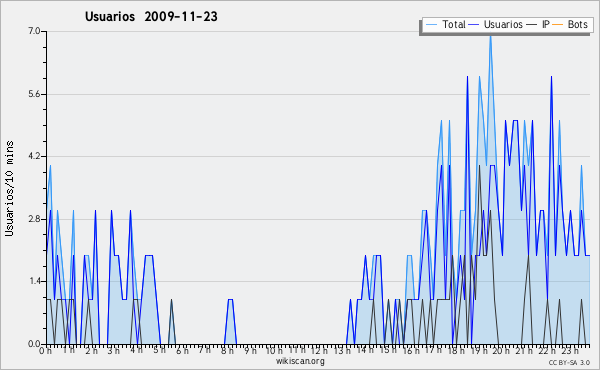Click the x-axis label '3 h'
Image resolution: width=600 pixels, height=370 pixels.
click(x=114, y=351)
